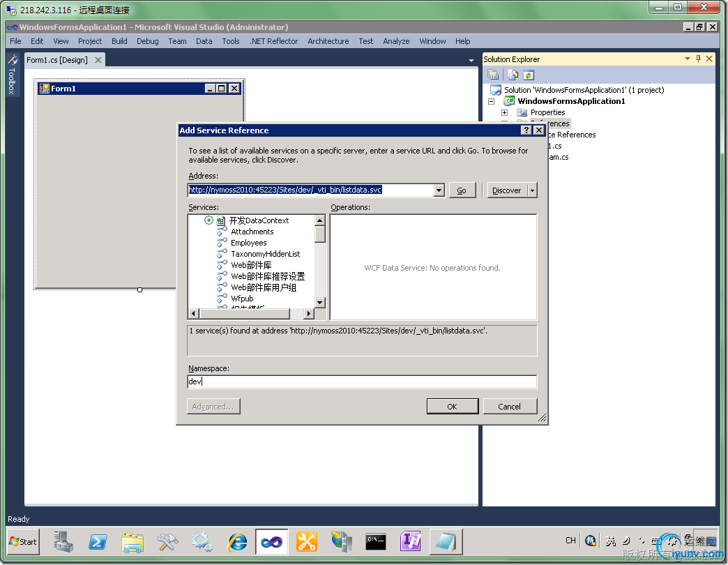728x565 pixels.
Task: Select the Solution 'WindowsFormsApplication1' node
Action: tap(584, 90)
